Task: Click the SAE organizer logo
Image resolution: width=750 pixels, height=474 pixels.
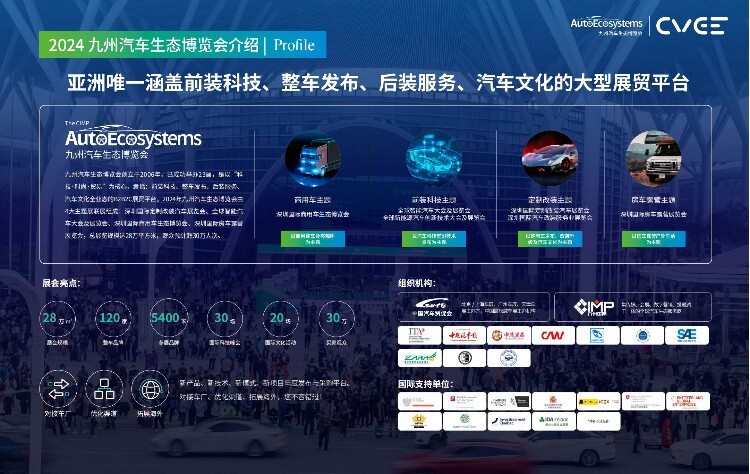Action: [688, 335]
